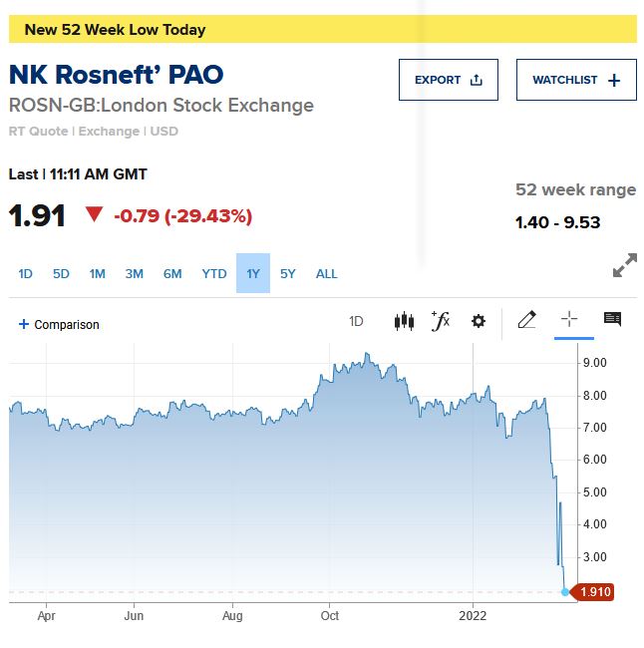This screenshot has width=644, height=648.
Task: Click the Export button
Action: 448,80
